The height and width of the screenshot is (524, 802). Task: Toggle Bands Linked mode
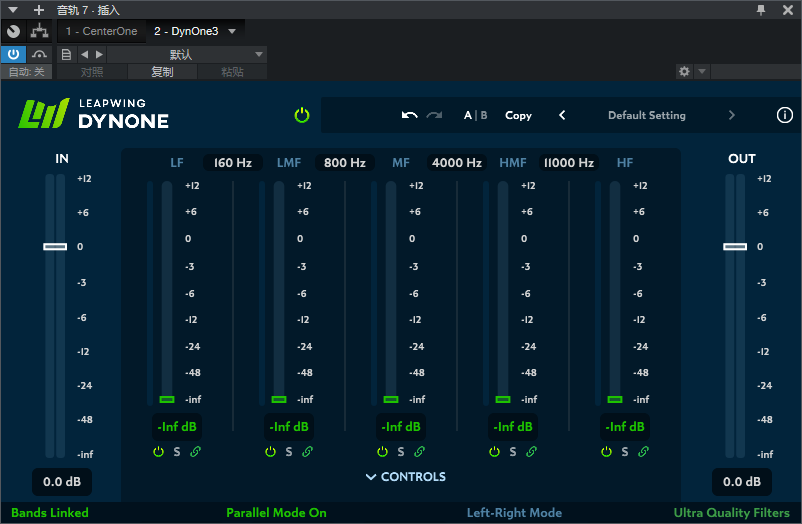pos(50,513)
